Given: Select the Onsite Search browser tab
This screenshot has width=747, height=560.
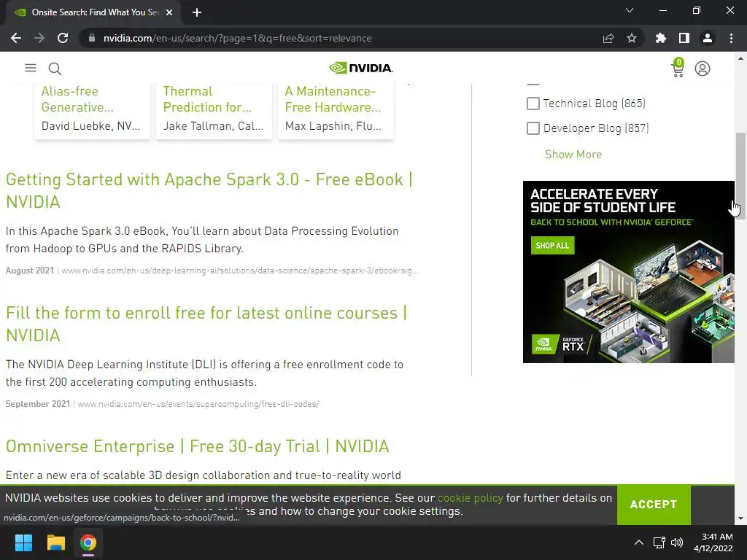Looking at the screenshot, I should pyautogui.click(x=93, y=12).
